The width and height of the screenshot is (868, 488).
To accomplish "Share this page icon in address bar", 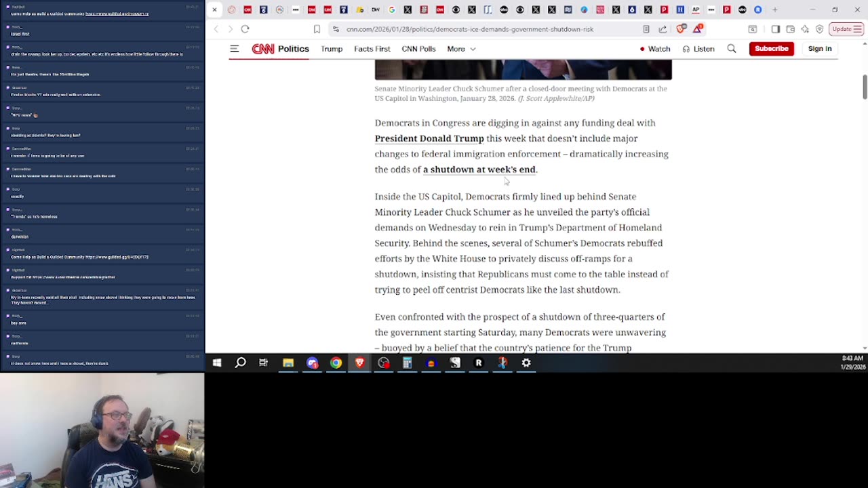I will tap(663, 29).
